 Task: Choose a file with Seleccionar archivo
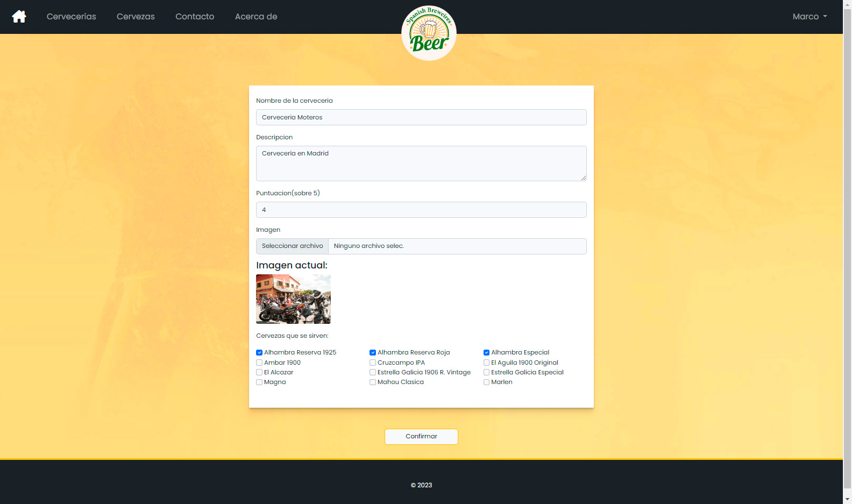click(293, 246)
